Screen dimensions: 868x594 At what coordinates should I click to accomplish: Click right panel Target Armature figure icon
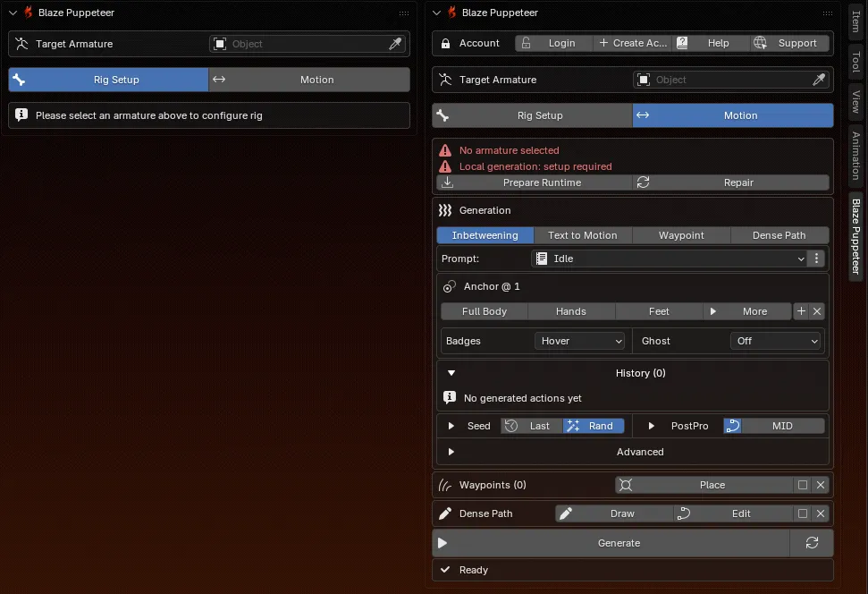445,80
